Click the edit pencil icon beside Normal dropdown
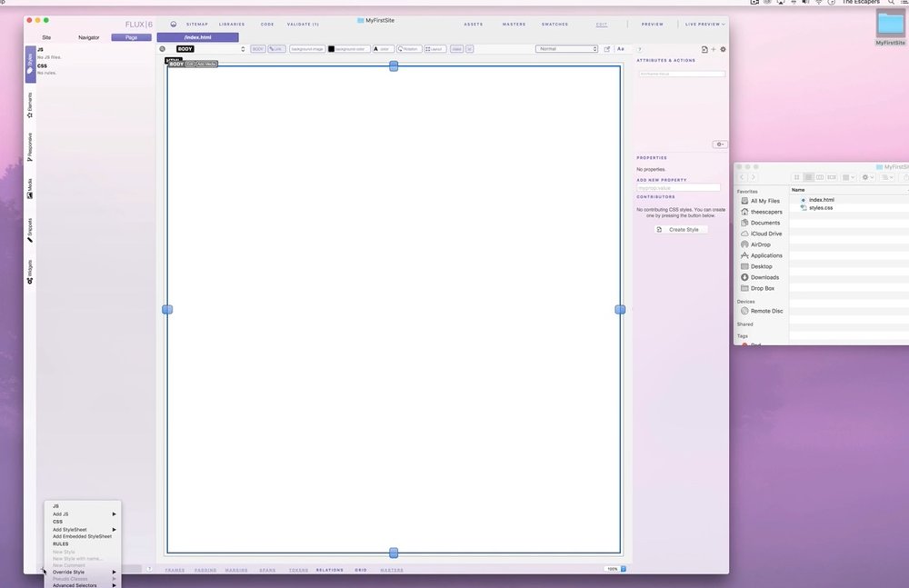The image size is (909, 588). 607,49
